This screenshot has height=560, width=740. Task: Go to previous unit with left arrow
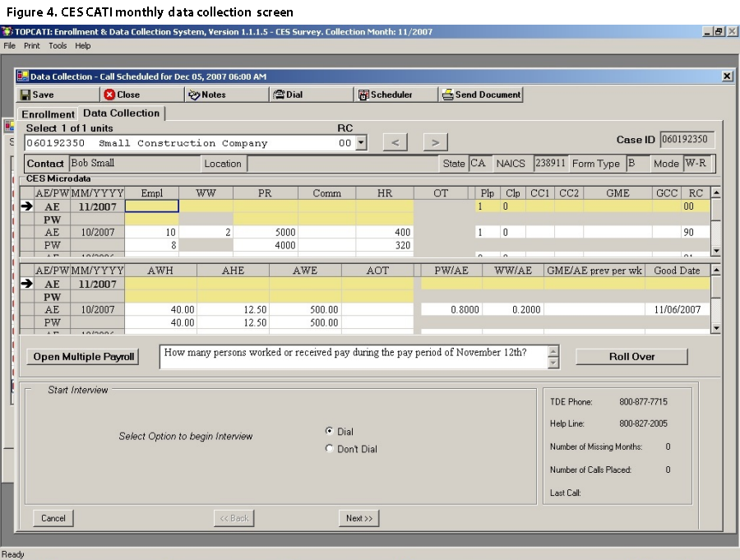click(395, 142)
